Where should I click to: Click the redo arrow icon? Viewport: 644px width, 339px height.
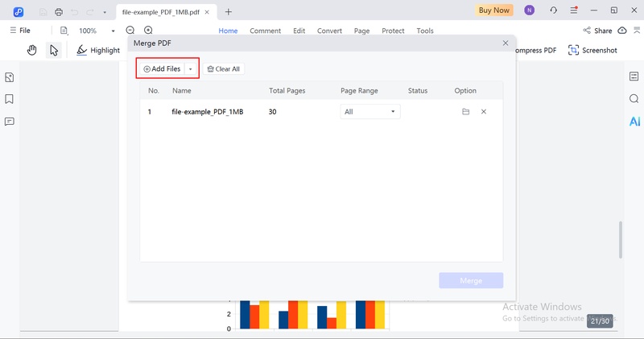(90, 12)
